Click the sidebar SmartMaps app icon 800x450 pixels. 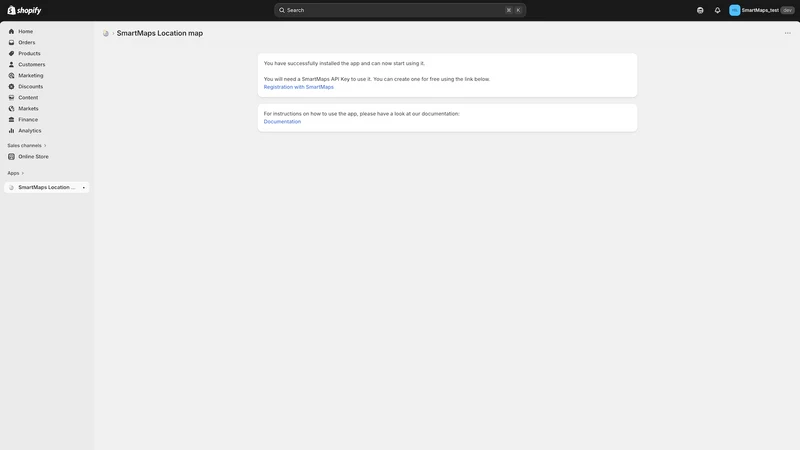[x=11, y=187]
